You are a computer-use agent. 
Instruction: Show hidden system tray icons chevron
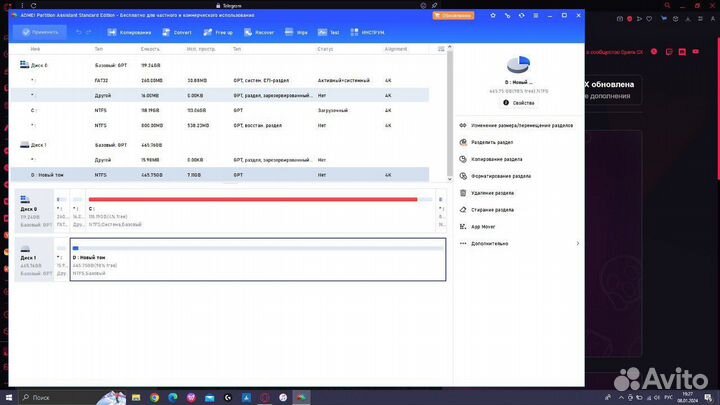pyautogui.click(x=621, y=398)
